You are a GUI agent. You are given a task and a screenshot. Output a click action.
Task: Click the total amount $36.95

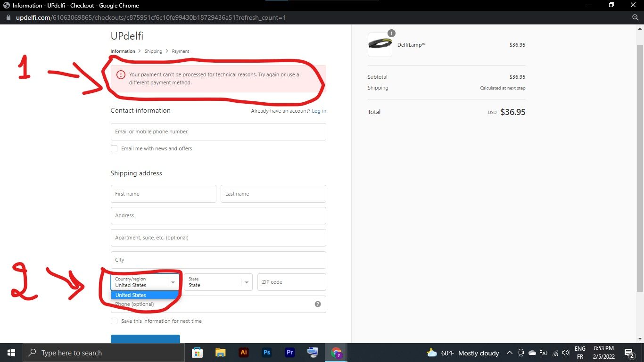pyautogui.click(x=512, y=112)
